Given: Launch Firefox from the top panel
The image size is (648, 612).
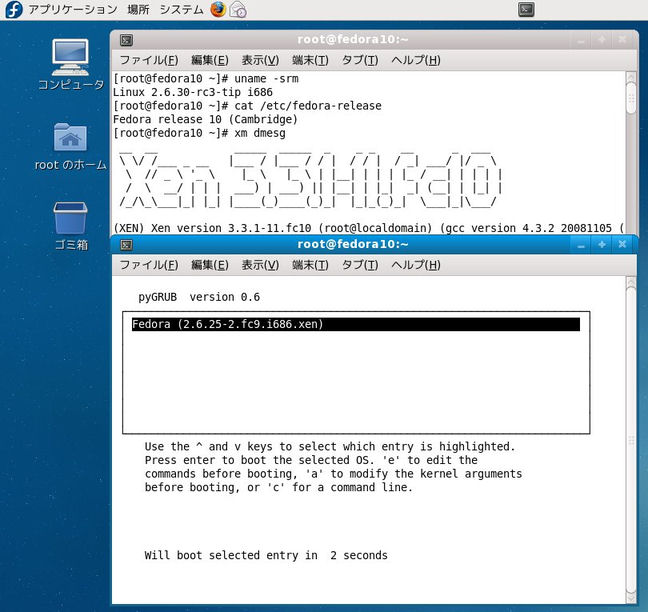Looking at the screenshot, I should [x=218, y=9].
